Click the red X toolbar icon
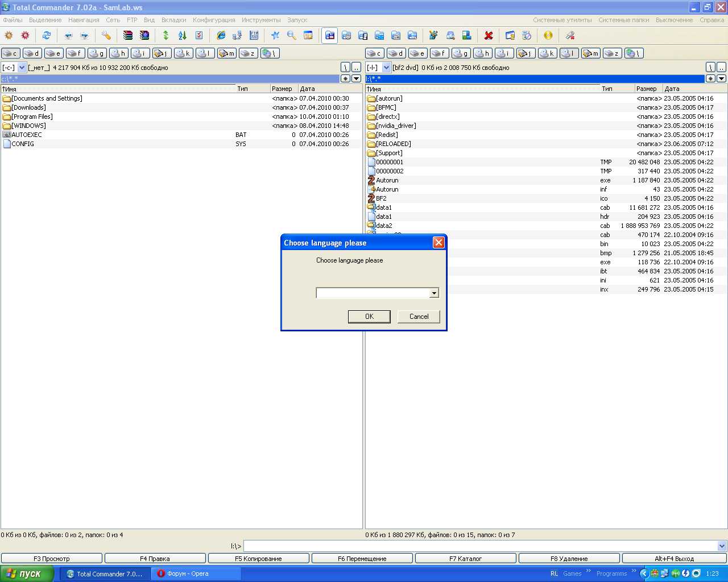 [489, 35]
